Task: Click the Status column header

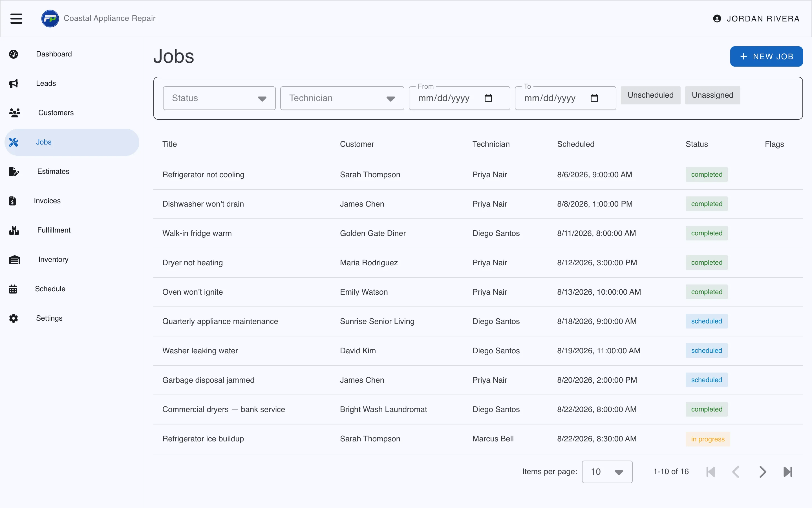Action: pyautogui.click(x=697, y=144)
